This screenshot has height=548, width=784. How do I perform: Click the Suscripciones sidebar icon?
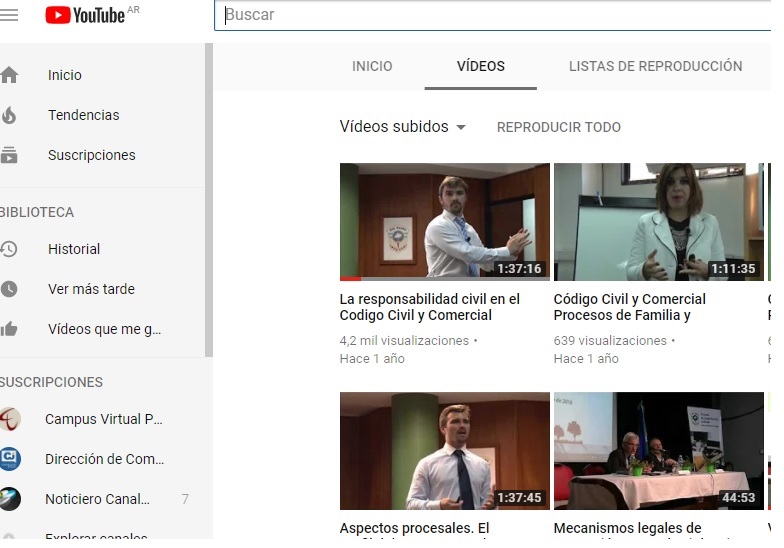pyautogui.click(x=9, y=155)
